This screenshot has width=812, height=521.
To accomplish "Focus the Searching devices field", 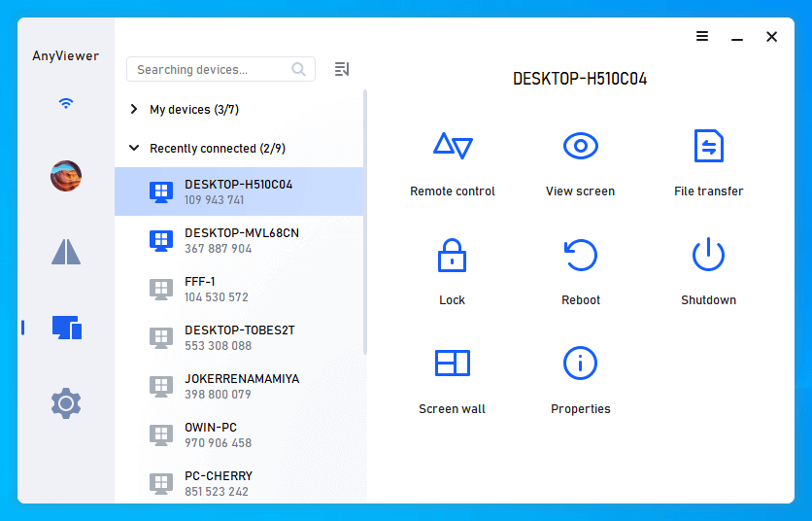I will click(220, 69).
